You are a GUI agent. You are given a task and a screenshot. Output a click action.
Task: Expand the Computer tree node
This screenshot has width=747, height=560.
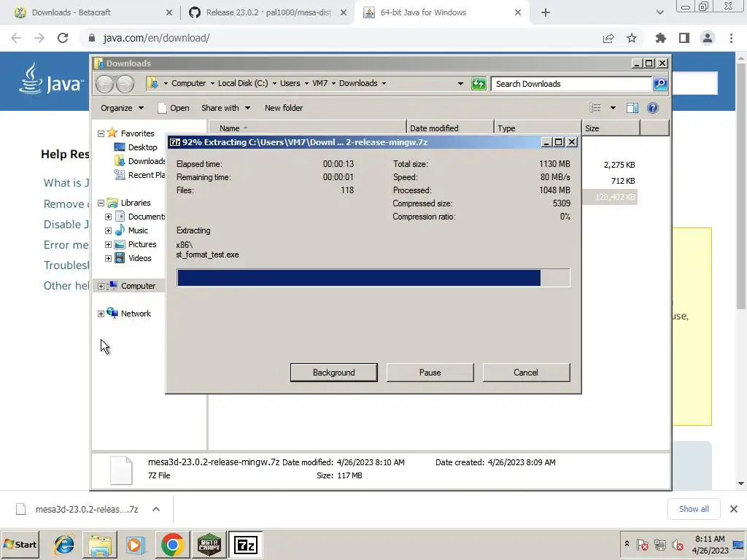point(101,286)
